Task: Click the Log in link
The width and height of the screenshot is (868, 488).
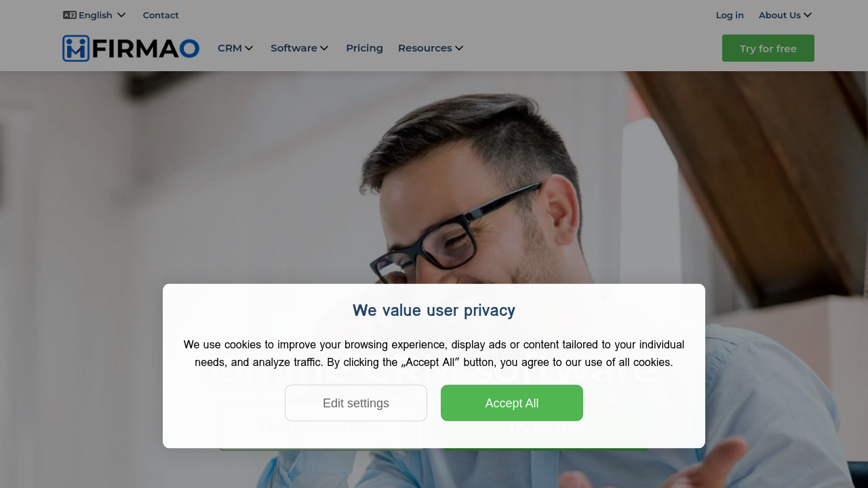Action: click(x=730, y=15)
